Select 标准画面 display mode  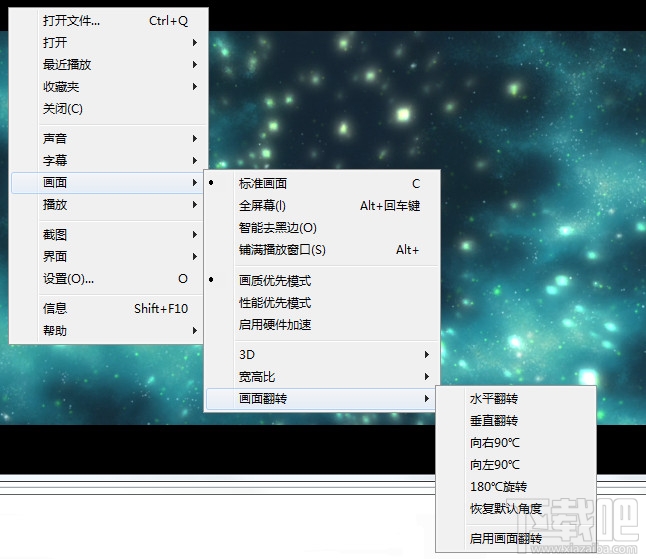tap(322, 183)
